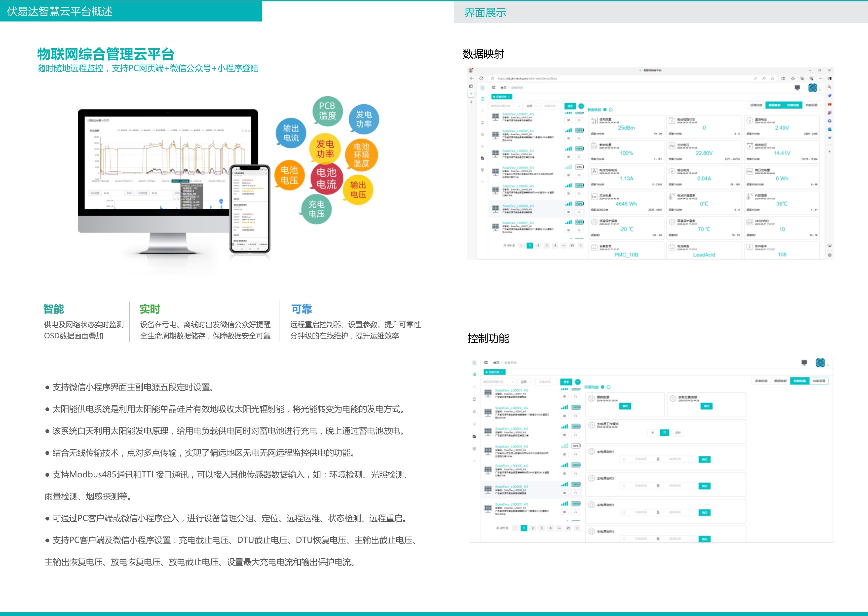The width and height of the screenshot is (868, 616).
Task: Click confirm button in 刷新数据 card
Action: [625, 406]
